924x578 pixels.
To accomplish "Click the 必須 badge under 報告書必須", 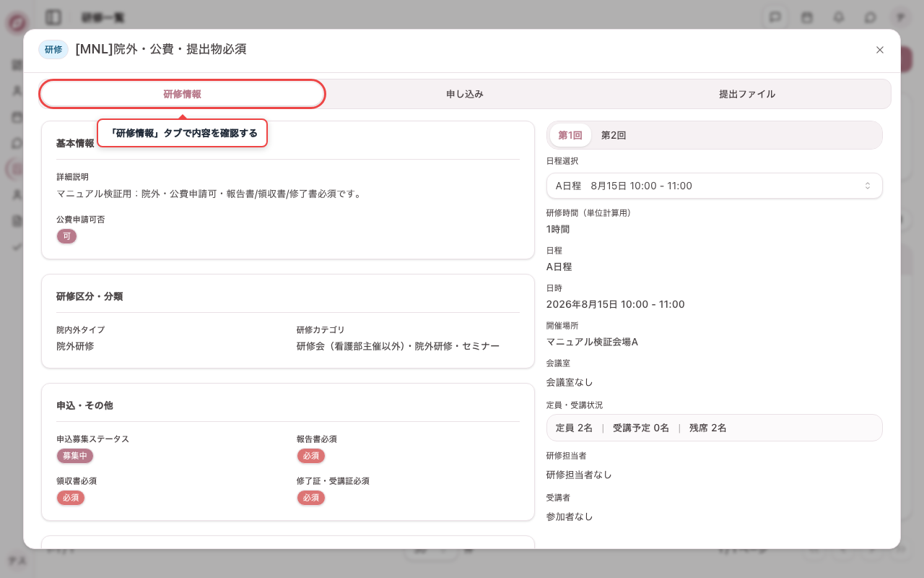I will (311, 456).
